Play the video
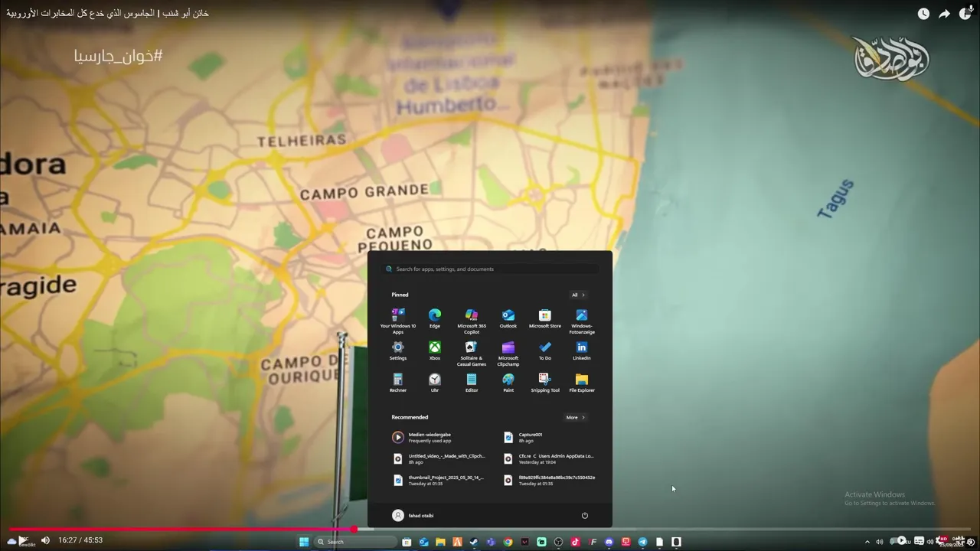Viewport: 980px width, 551px height. point(22,540)
